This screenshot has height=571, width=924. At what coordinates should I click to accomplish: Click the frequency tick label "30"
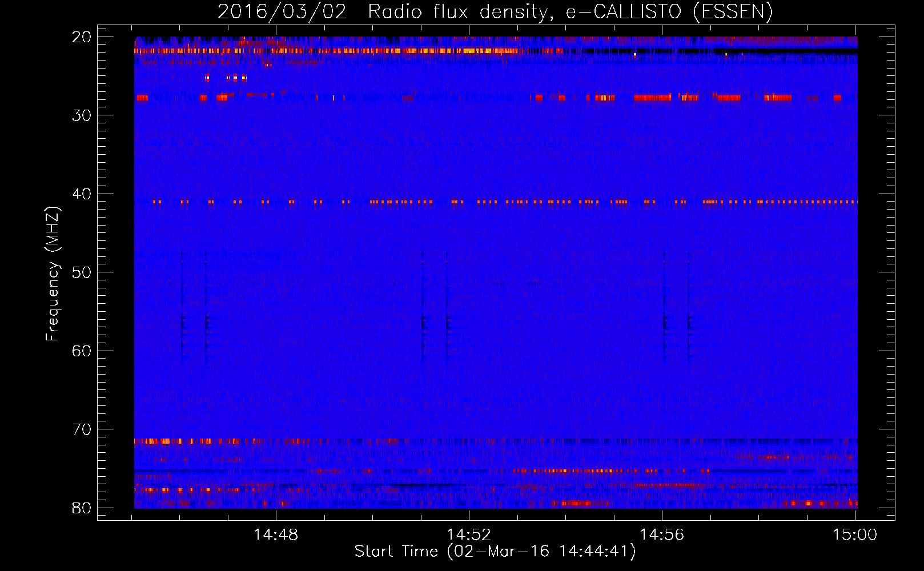click(82, 115)
